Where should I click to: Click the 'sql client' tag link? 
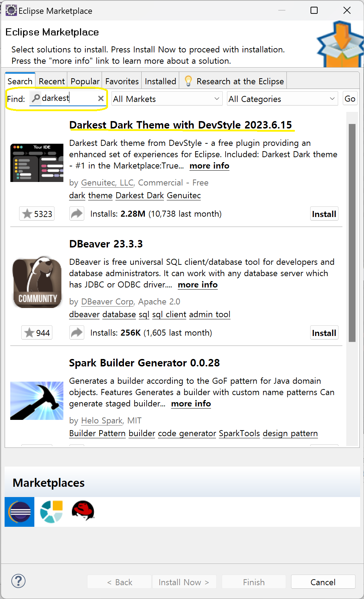coord(169,314)
